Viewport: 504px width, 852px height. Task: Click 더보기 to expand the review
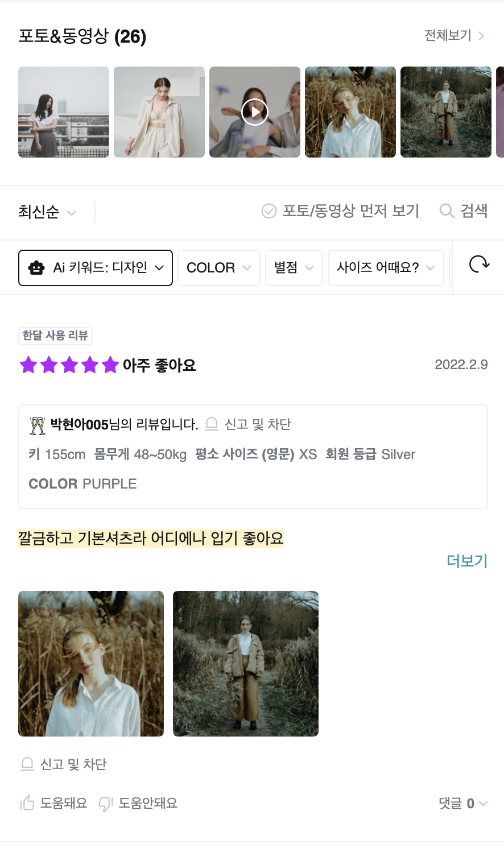coord(467,561)
